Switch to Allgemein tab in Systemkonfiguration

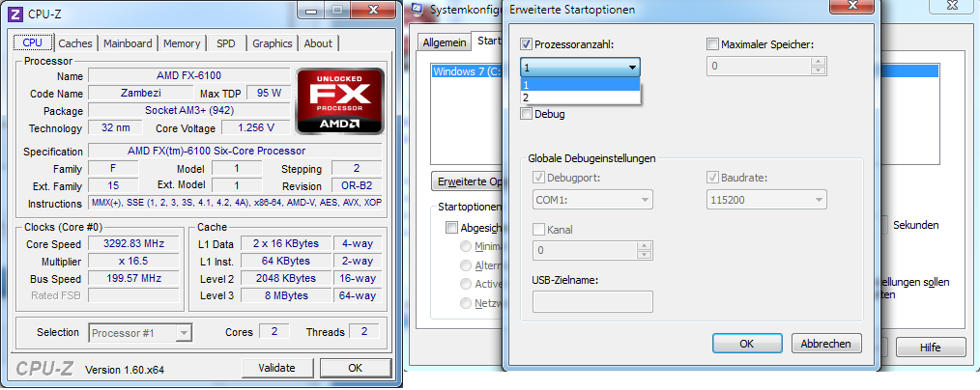(x=445, y=42)
